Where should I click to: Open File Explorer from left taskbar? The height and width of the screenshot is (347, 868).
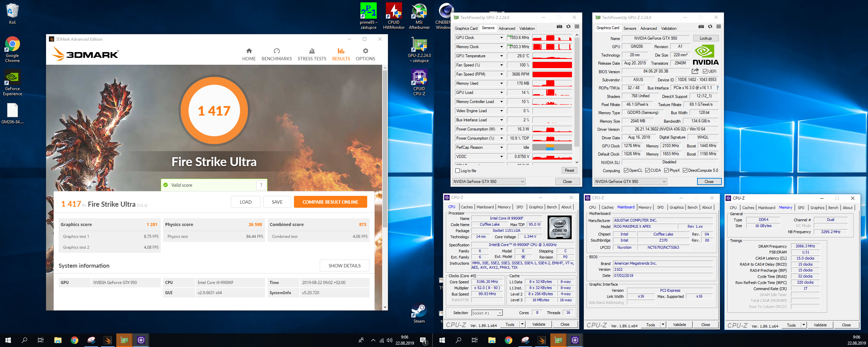point(58,340)
